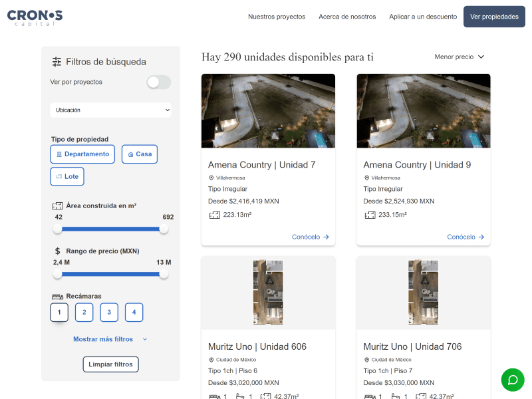Viewport: 532px width, 399px height.
Task: Click the minimum handle of the área construida slider
Action: tap(58, 229)
